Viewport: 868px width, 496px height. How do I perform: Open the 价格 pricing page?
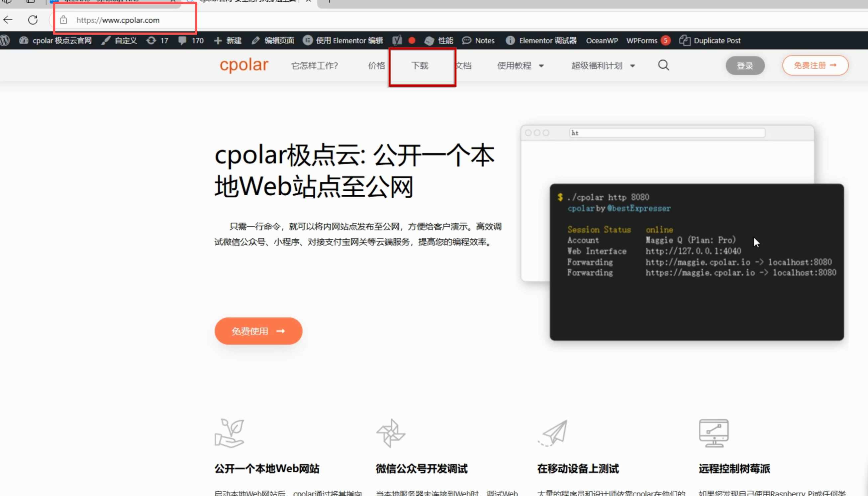pos(376,65)
